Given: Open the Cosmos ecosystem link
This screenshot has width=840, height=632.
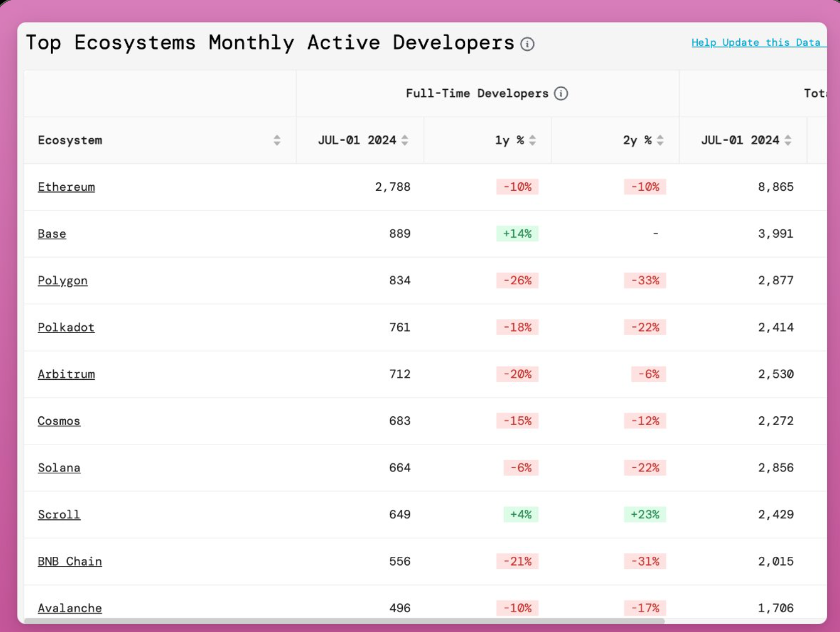Looking at the screenshot, I should (59, 421).
